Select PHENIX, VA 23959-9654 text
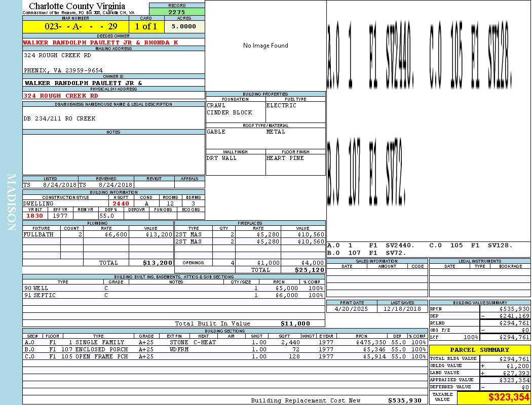 (63, 70)
